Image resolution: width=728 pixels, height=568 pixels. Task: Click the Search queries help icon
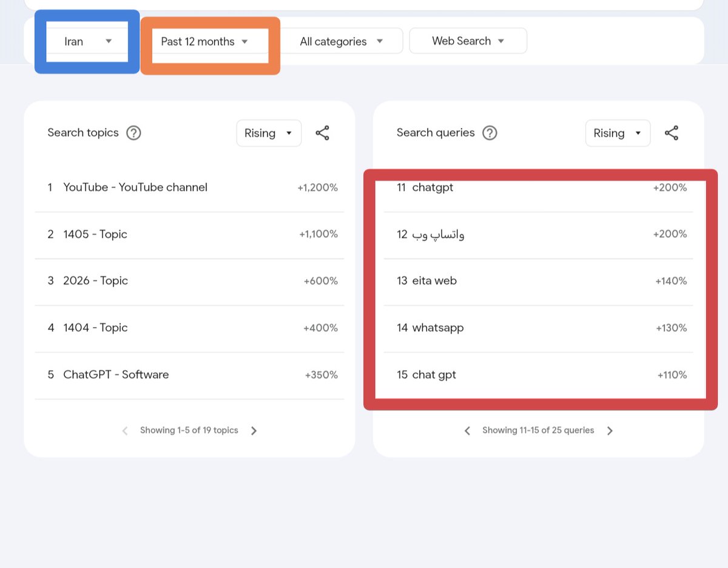tap(490, 133)
